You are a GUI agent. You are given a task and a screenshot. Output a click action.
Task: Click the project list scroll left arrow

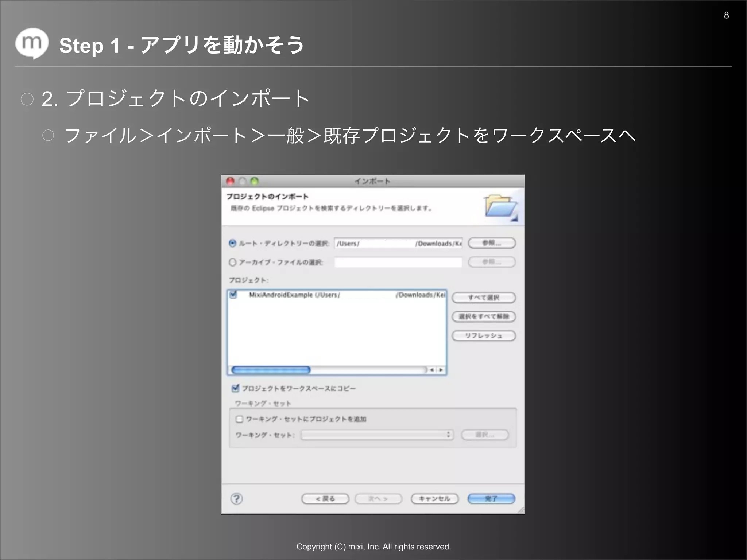(432, 370)
